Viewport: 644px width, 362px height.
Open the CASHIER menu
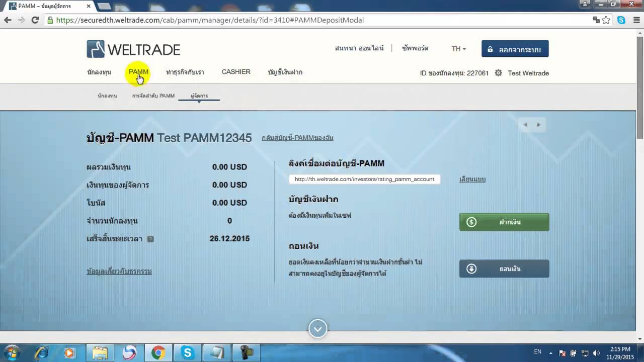click(236, 72)
